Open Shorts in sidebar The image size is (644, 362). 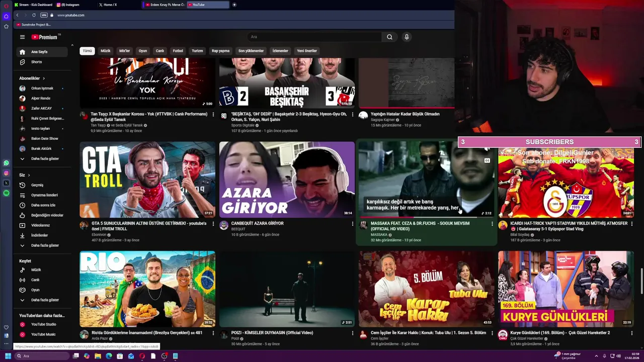[x=42, y=62]
